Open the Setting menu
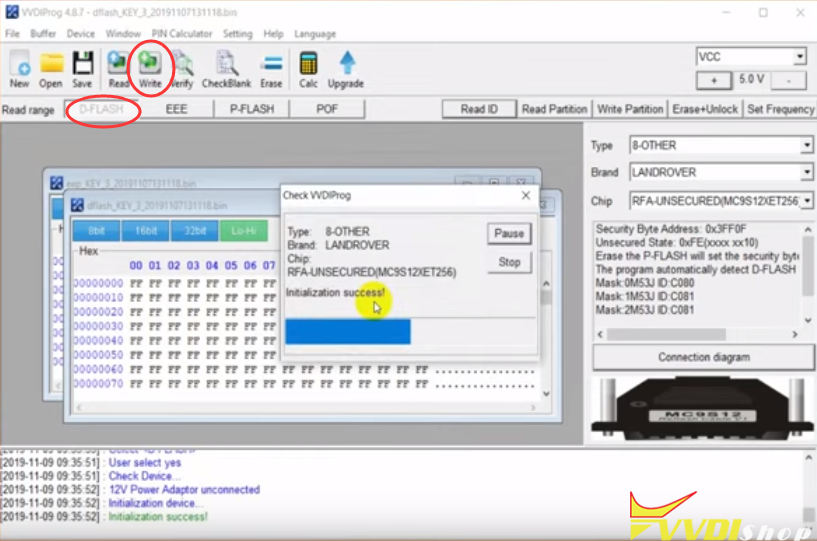 point(238,34)
